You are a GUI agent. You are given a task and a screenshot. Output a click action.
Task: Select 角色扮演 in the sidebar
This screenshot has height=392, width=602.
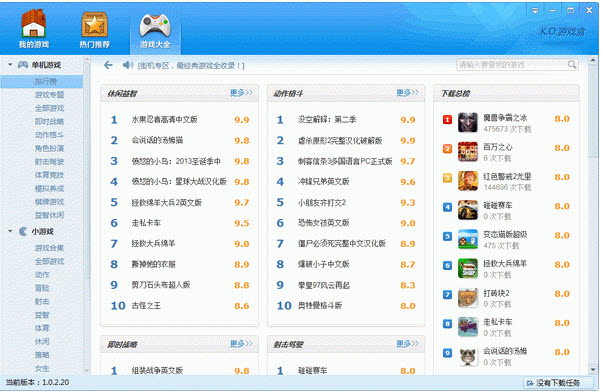[49, 148]
